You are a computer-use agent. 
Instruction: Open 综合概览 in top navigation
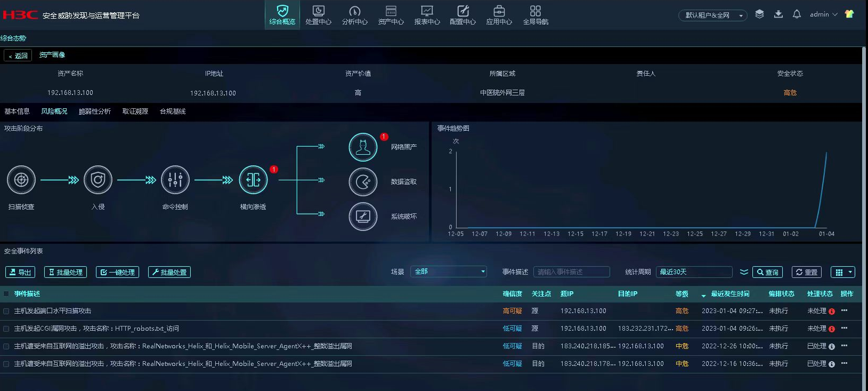(282, 15)
